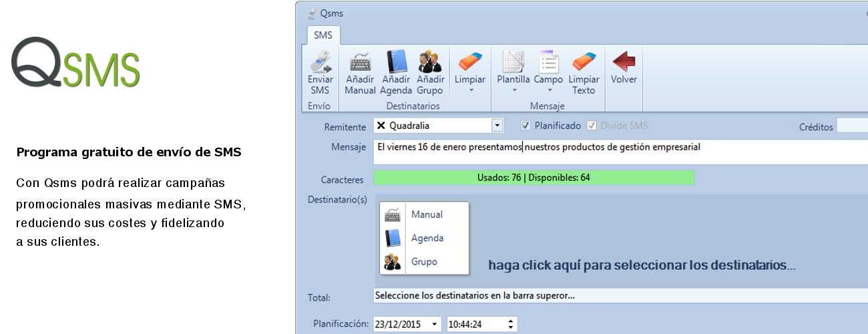This screenshot has height=334, width=868.
Task: Expand the Limpiar dropdown arrow
Action: 470,90
